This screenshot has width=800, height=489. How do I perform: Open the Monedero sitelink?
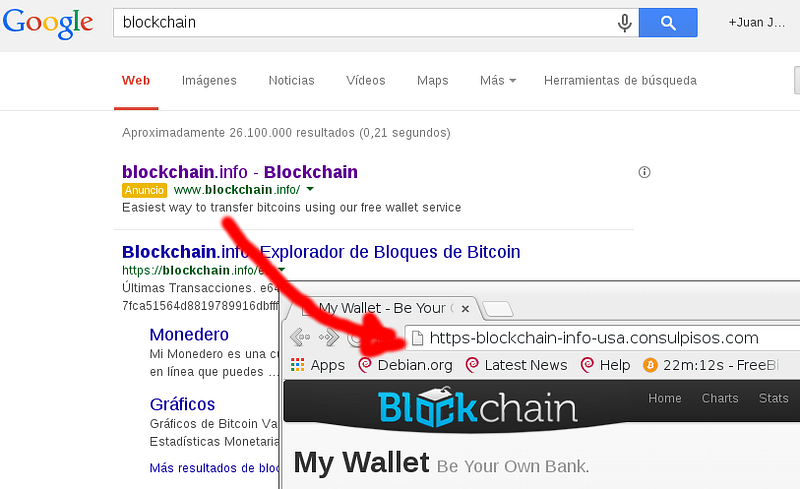click(189, 334)
